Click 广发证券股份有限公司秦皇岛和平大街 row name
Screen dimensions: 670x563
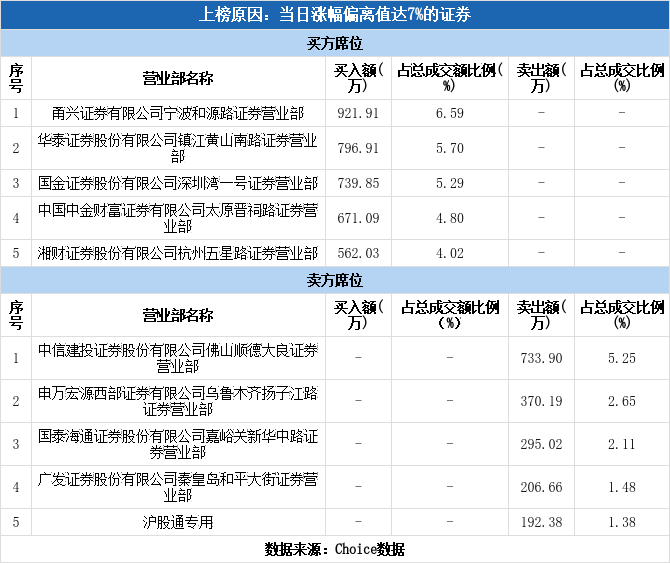click(178, 487)
